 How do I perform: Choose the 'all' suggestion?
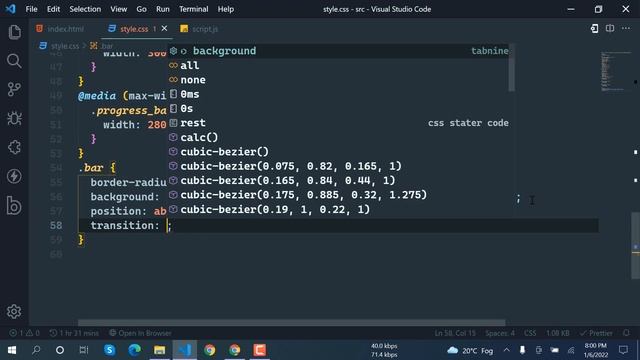point(339,65)
